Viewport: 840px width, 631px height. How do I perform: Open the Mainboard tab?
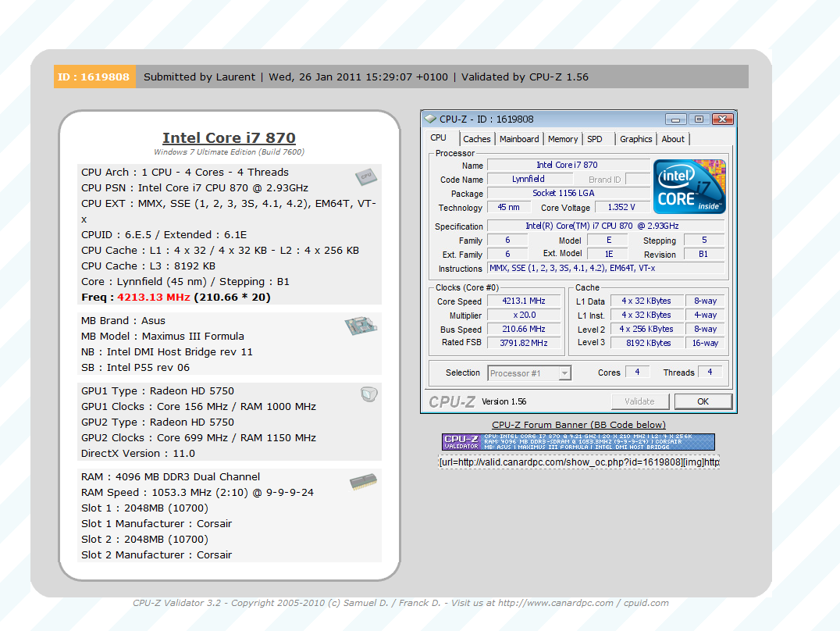(519, 139)
